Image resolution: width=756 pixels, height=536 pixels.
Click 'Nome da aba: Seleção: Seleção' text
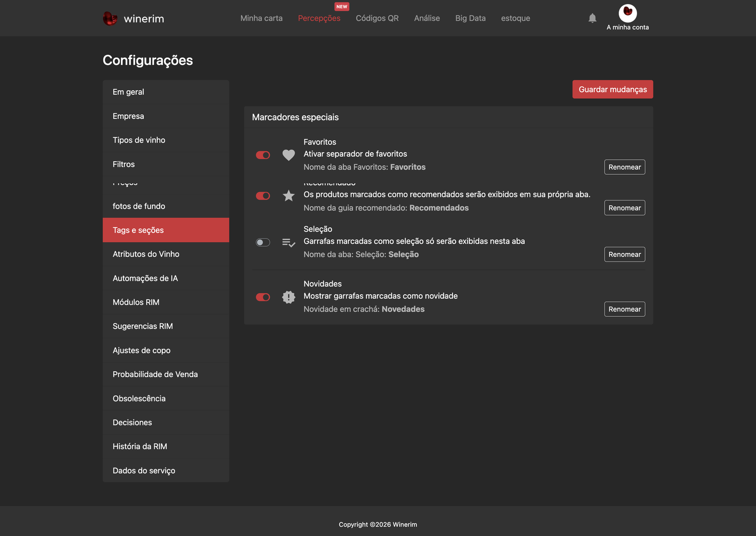pos(361,254)
